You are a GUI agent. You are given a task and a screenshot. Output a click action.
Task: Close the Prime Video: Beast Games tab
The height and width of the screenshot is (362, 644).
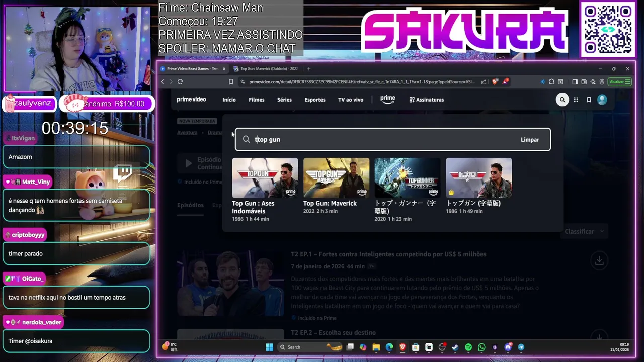224,69
